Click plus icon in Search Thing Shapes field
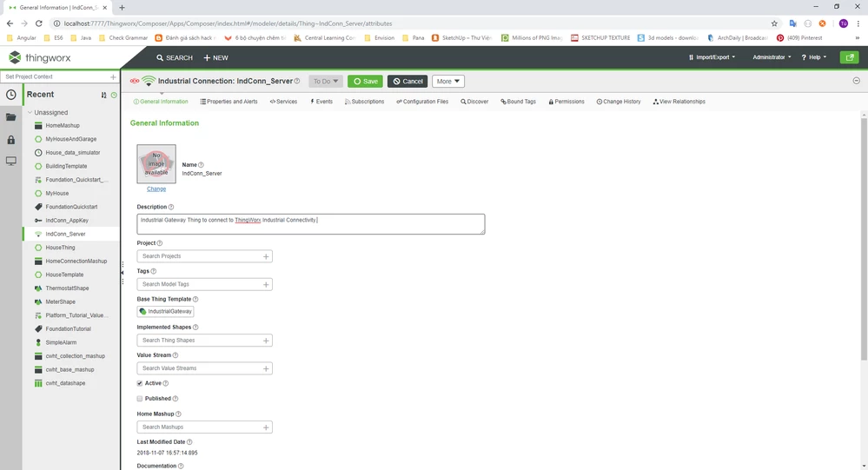The height and width of the screenshot is (470, 868). pyautogui.click(x=266, y=341)
